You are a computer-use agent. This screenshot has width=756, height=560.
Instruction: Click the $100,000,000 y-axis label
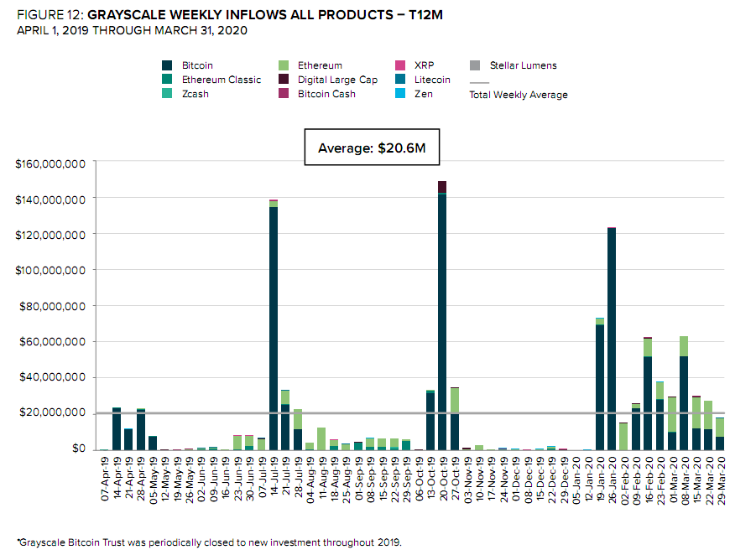[x=50, y=270]
